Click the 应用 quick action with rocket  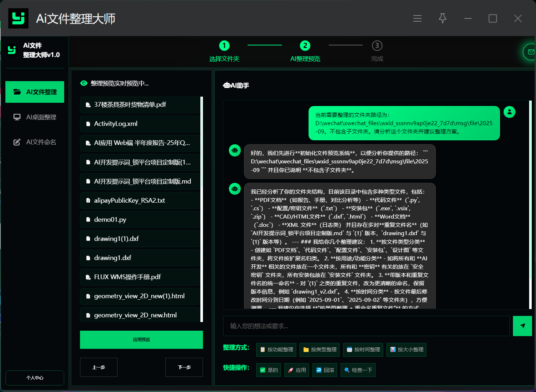pyautogui.click(x=297, y=370)
